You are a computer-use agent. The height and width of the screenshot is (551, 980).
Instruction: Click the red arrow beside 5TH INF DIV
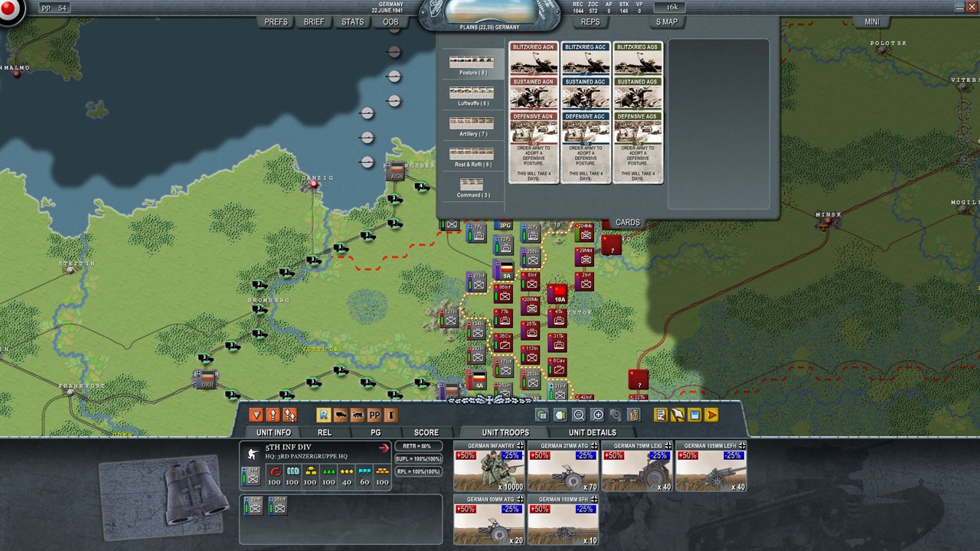[x=384, y=448]
